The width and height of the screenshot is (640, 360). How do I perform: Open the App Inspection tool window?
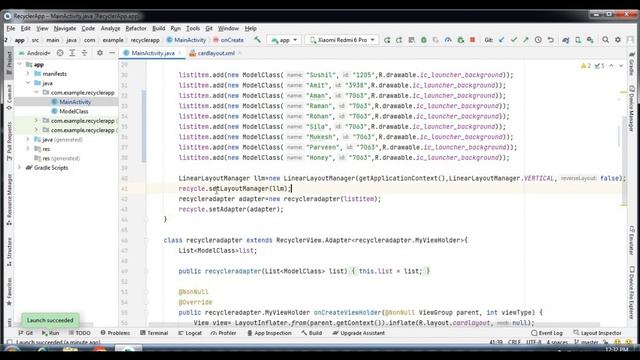(269, 333)
